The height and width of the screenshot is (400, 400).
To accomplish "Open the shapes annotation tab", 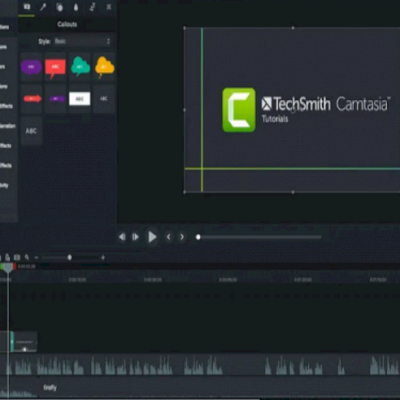I will pyautogui.click(x=60, y=7).
